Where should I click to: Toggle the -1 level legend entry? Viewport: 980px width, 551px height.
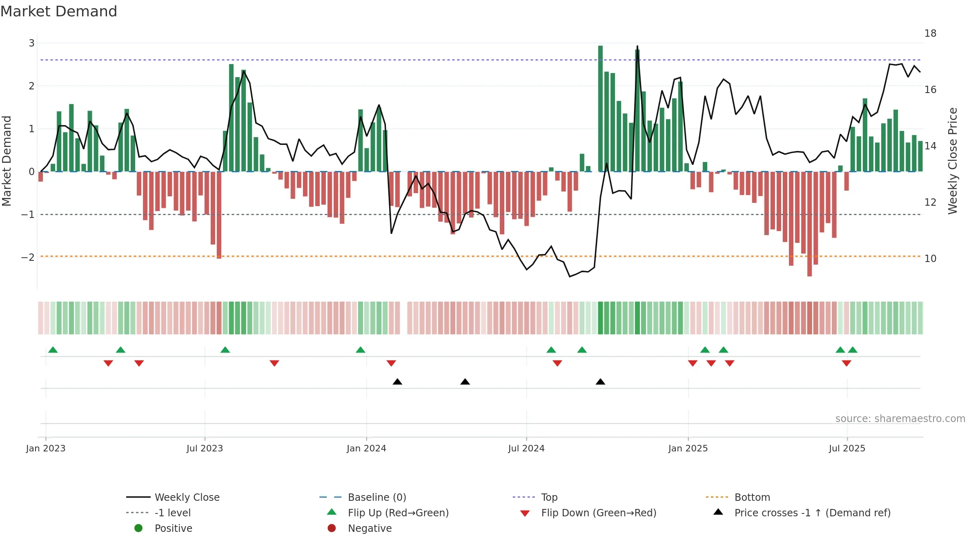click(x=158, y=513)
